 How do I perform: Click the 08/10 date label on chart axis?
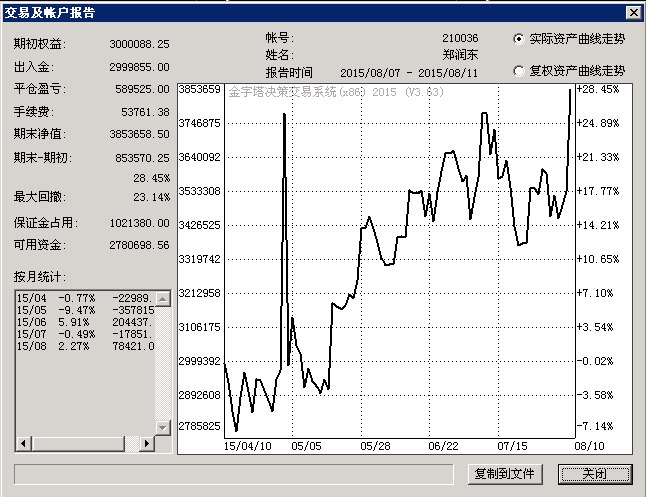tap(589, 445)
